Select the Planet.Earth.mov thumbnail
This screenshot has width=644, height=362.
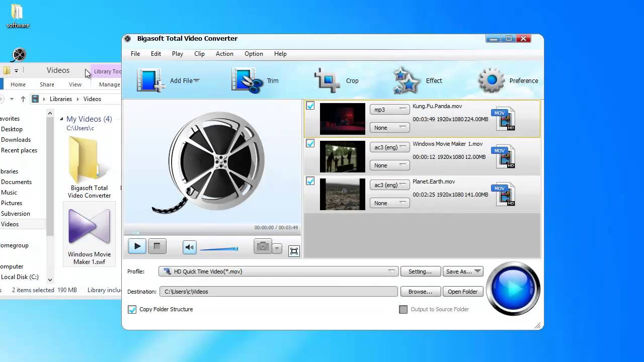pos(342,194)
